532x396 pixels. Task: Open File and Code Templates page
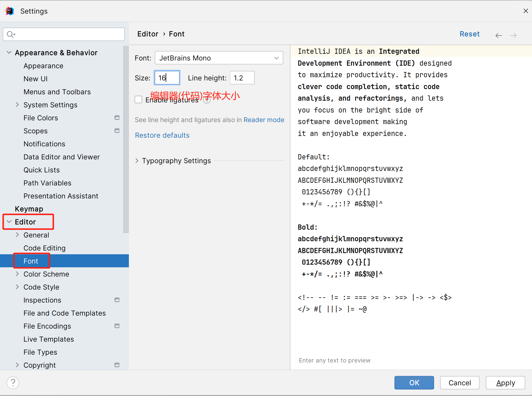click(x=65, y=313)
